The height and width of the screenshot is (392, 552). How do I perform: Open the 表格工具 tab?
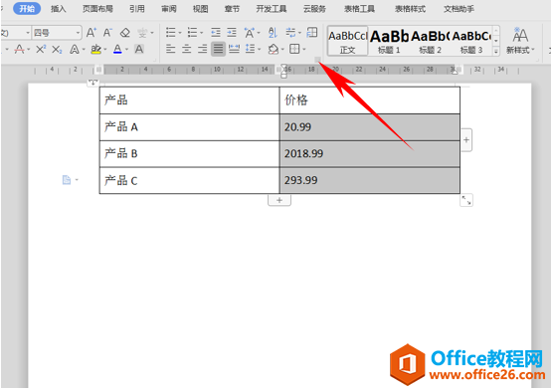point(359,9)
